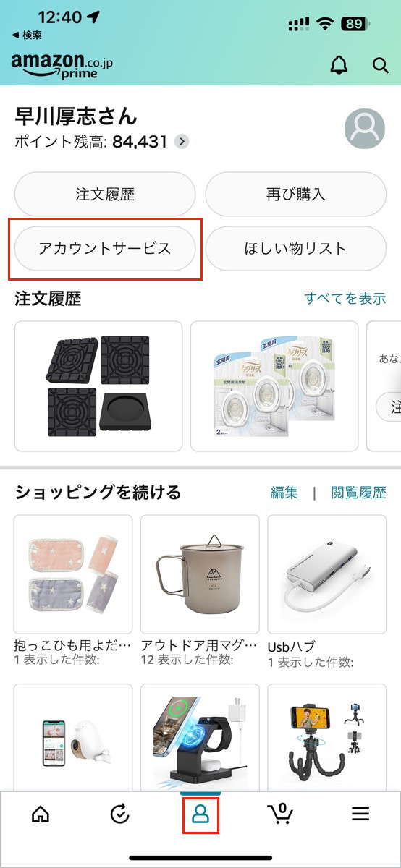Tap the search magnifier icon
The width and height of the screenshot is (401, 868).
coord(381,65)
